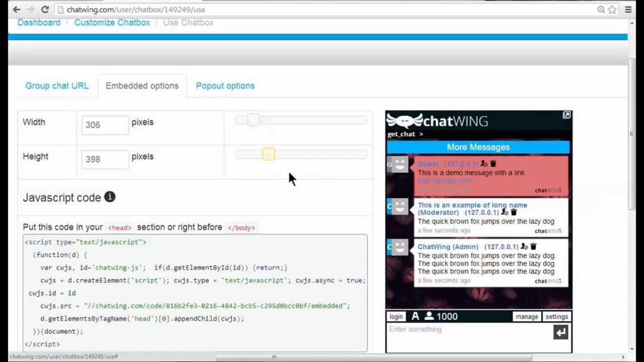The image size is (644, 362).
Task: Click the Height slider handle
Action: (269, 154)
